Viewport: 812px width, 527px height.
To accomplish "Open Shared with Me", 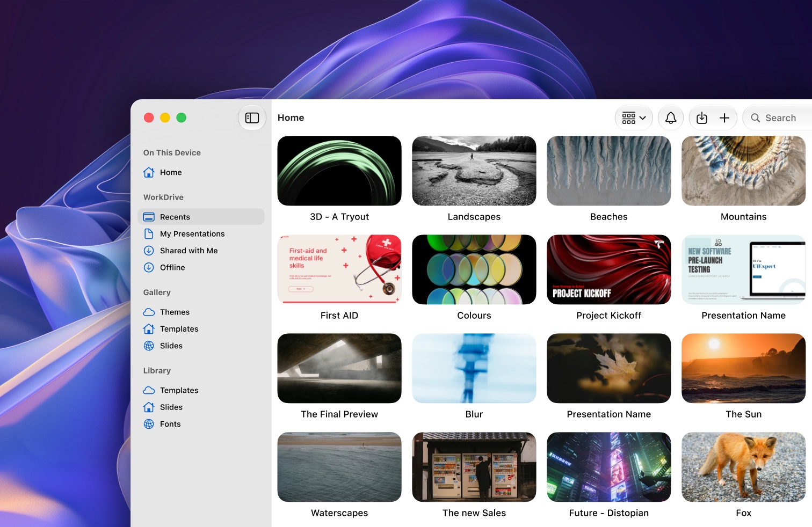I will coord(201,250).
